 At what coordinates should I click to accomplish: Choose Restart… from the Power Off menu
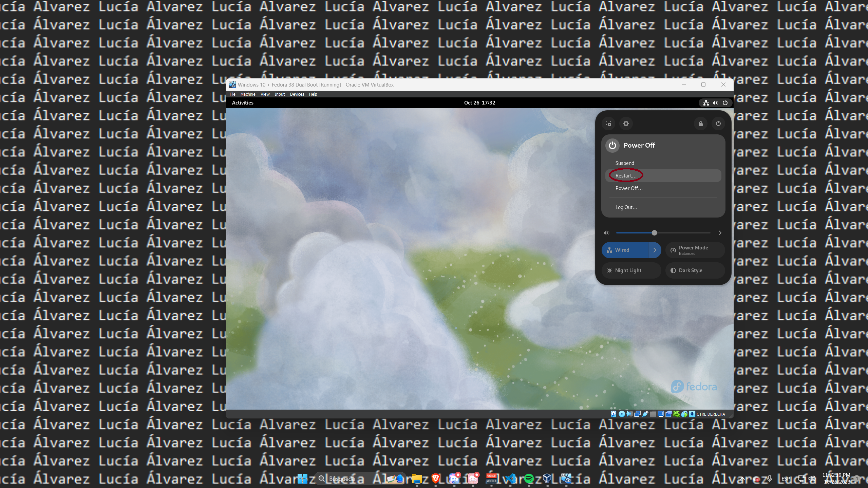pos(626,176)
